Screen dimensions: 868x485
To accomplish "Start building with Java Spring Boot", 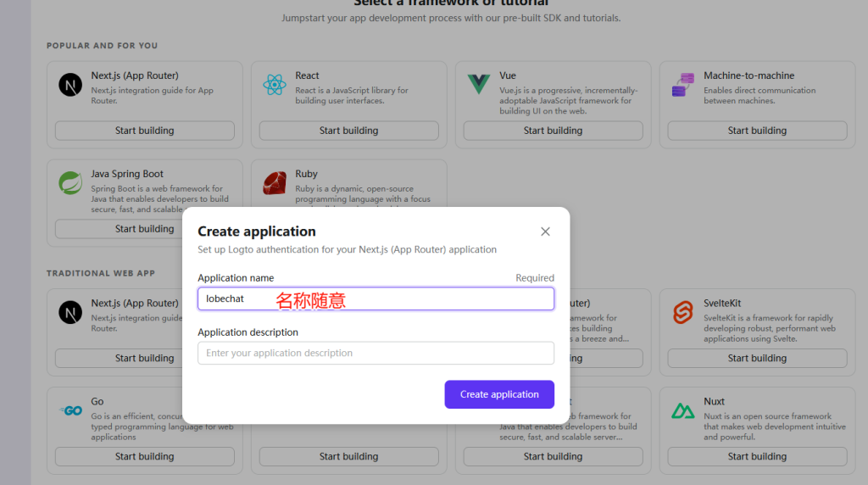I will click(x=144, y=229).
